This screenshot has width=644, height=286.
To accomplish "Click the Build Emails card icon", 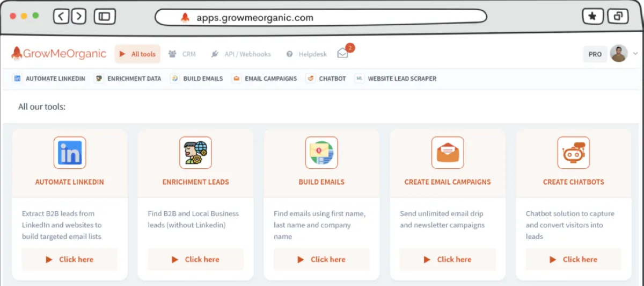I will point(321,153).
